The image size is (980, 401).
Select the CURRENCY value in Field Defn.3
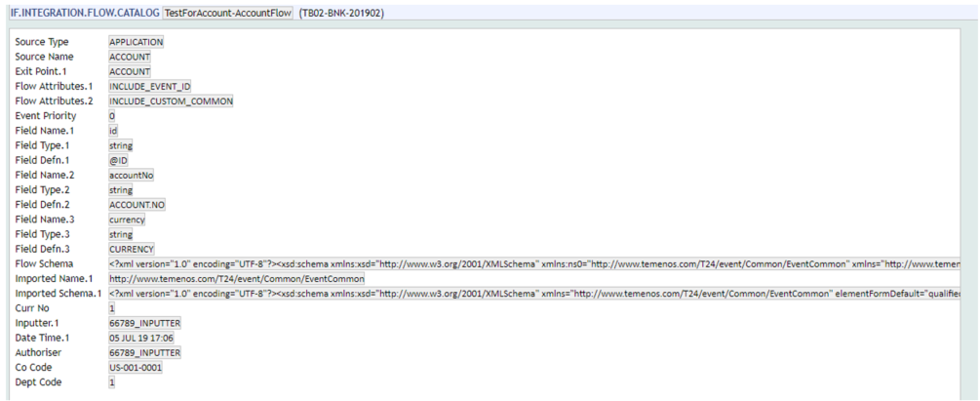coord(131,249)
